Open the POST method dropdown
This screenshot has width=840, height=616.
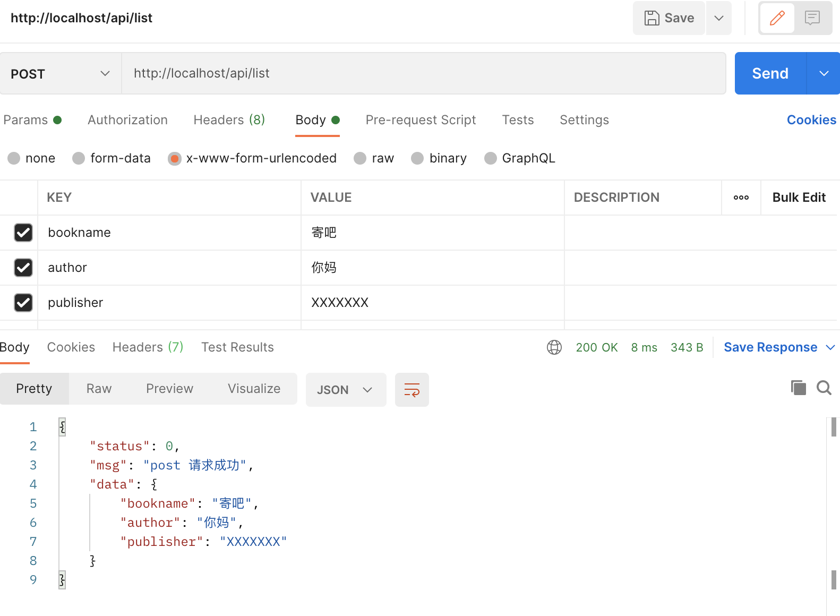[x=61, y=73]
